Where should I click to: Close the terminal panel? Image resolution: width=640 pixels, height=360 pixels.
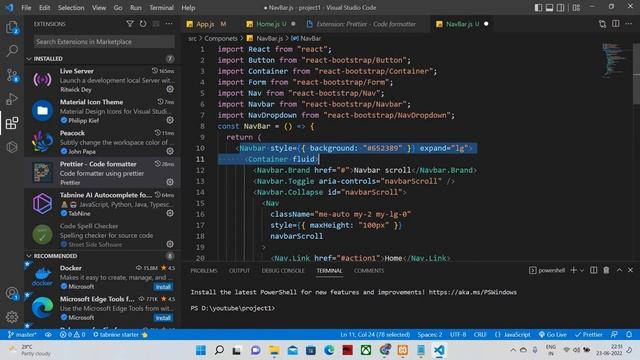click(630, 270)
